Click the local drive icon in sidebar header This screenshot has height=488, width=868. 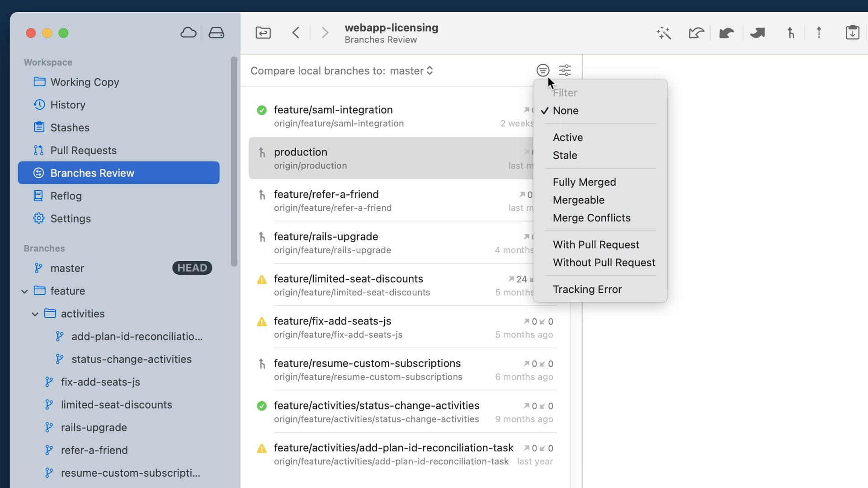point(216,33)
